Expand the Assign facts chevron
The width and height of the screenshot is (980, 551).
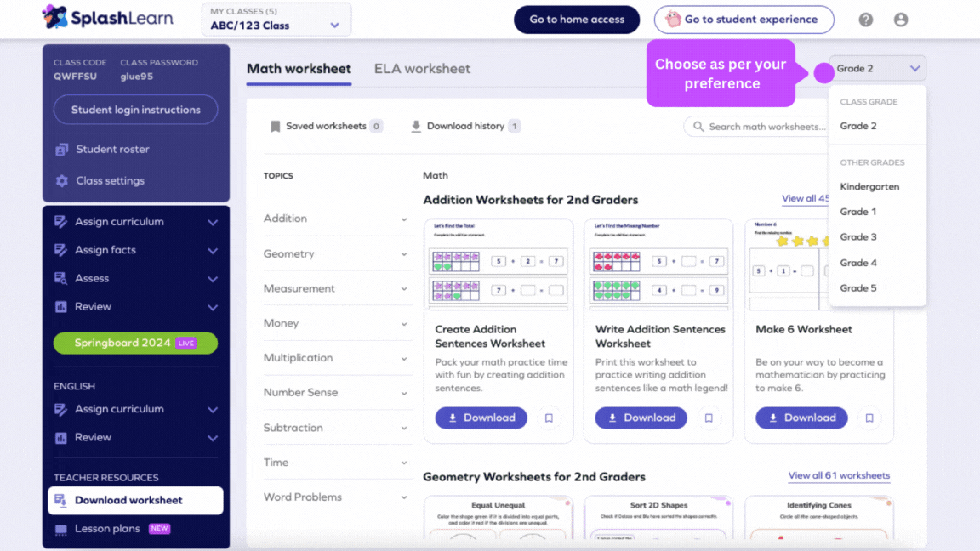click(213, 251)
